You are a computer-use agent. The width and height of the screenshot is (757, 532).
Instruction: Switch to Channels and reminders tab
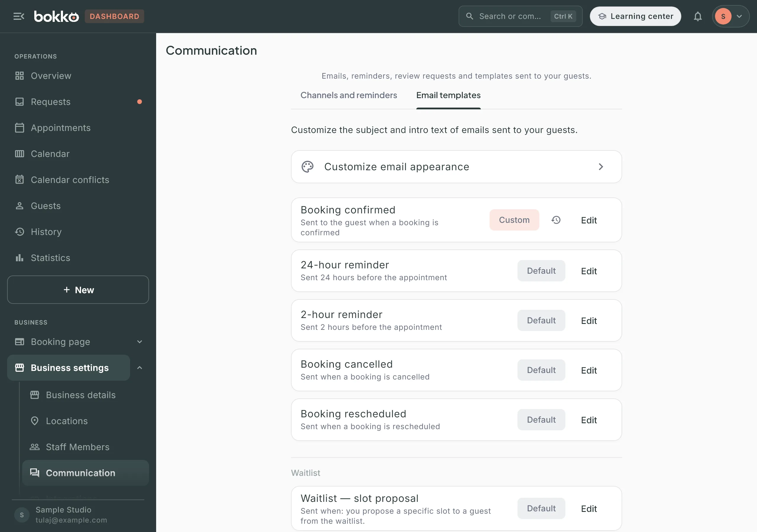click(x=349, y=95)
